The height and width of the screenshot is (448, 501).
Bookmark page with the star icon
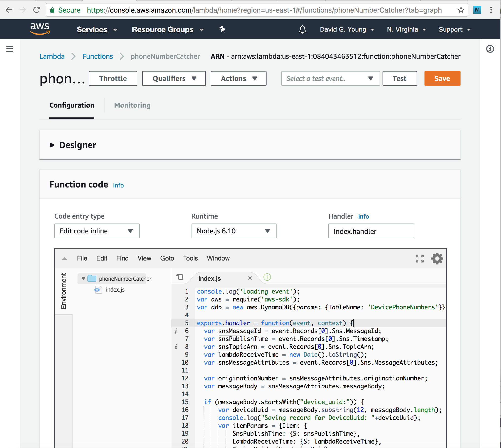click(x=461, y=10)
